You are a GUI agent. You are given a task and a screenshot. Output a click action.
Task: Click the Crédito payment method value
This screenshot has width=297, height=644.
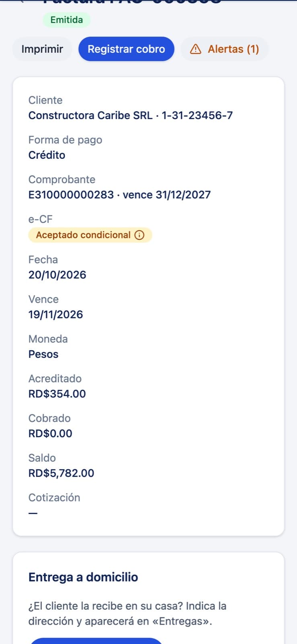click(x=47, y=155)
